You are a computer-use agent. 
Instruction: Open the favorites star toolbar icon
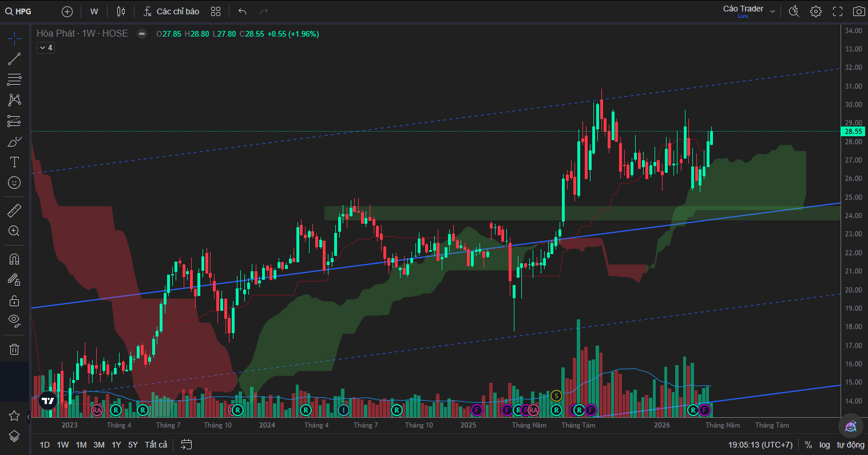pos(14,416)
